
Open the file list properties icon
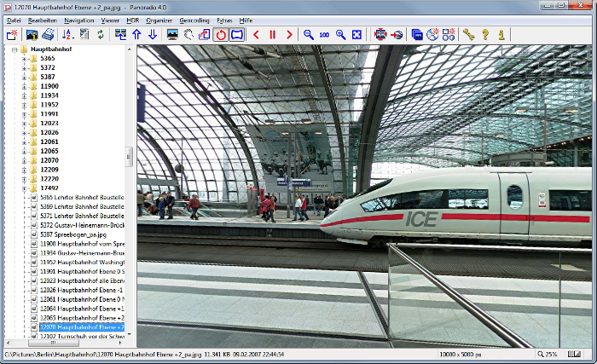click(x=84, y=35)
